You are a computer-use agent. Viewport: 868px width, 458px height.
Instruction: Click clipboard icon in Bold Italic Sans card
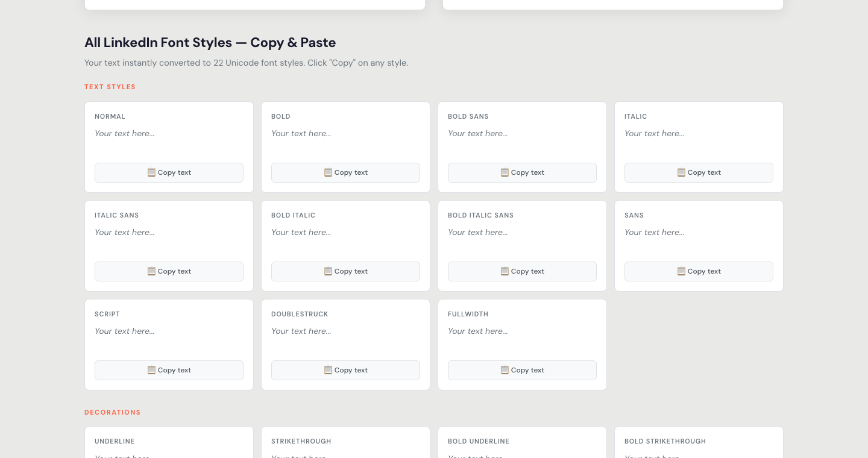point(505,271)
